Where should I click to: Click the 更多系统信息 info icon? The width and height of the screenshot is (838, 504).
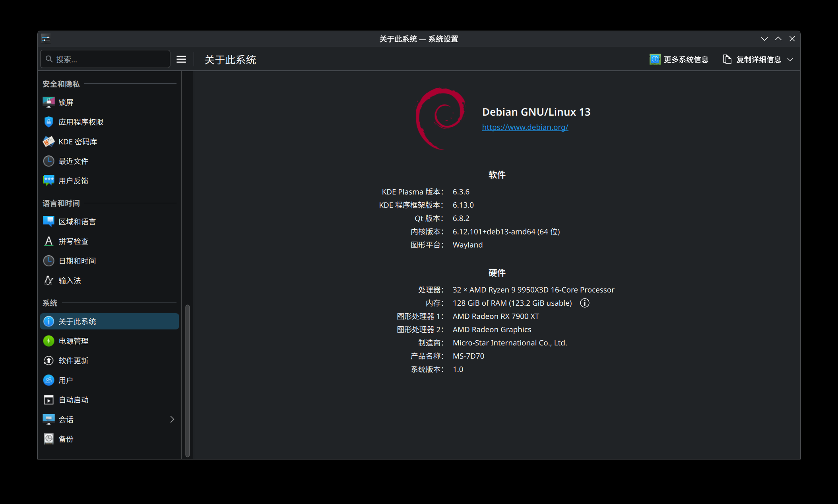click(655, 59)
